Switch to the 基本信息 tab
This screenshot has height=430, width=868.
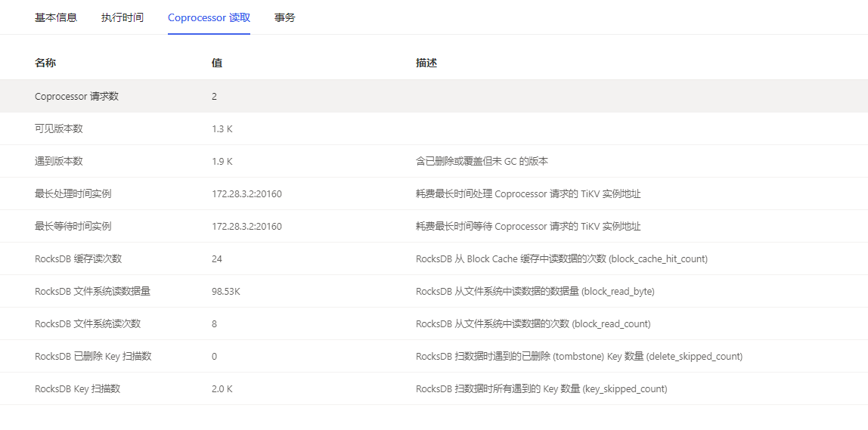click(56, 17)
